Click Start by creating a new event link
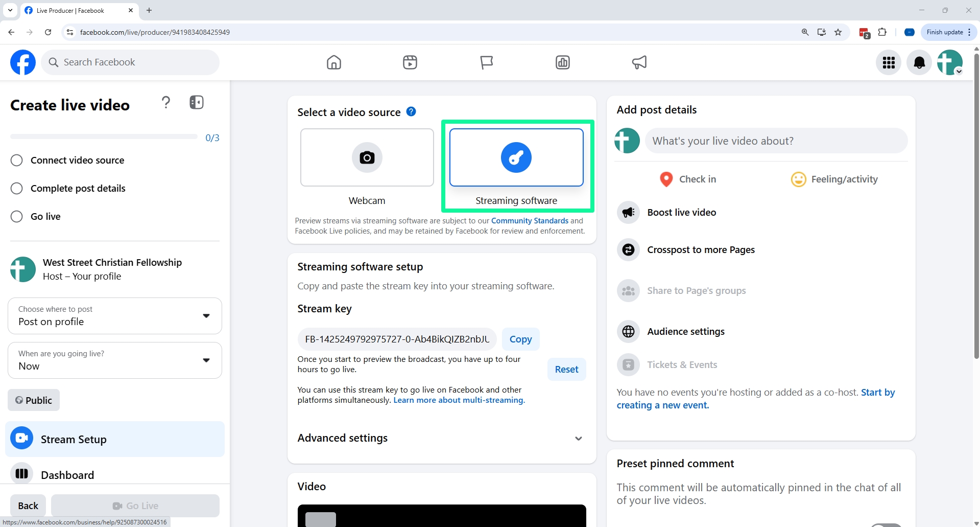This screenshot has width=980, height=527. pos(756,399)
